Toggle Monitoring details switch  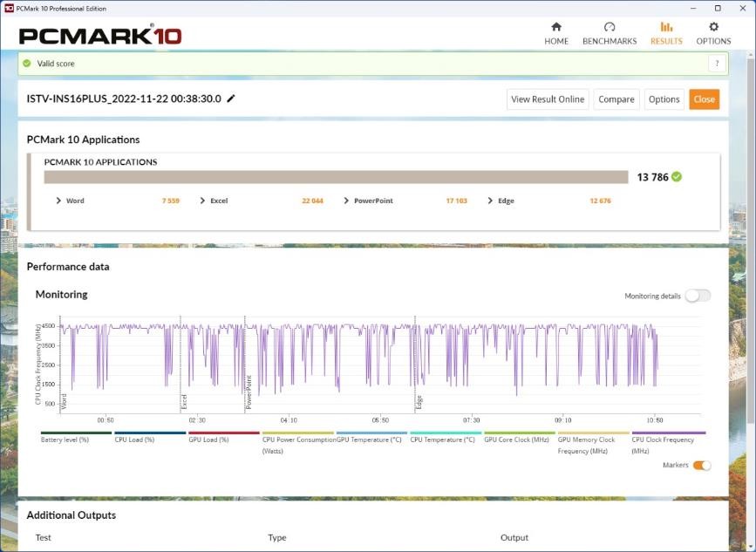pos(698,296)
